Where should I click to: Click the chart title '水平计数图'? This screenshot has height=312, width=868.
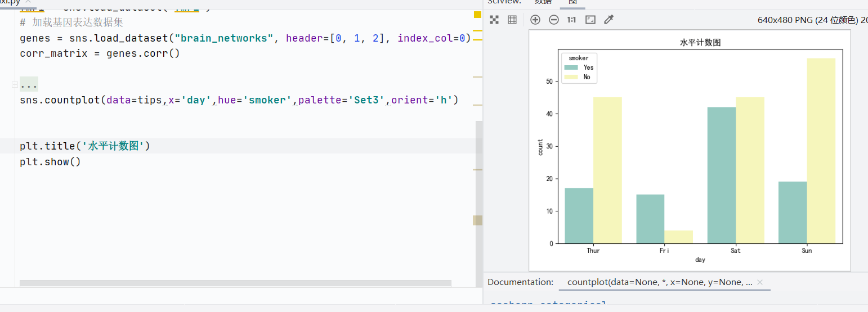click(700, 43)
